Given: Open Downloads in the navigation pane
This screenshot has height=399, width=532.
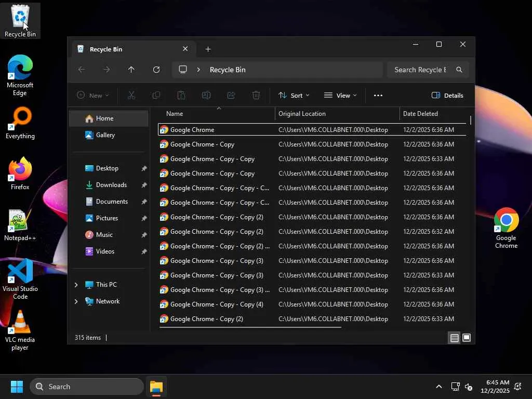Looking at the screenshot, I should coord(109,185).
